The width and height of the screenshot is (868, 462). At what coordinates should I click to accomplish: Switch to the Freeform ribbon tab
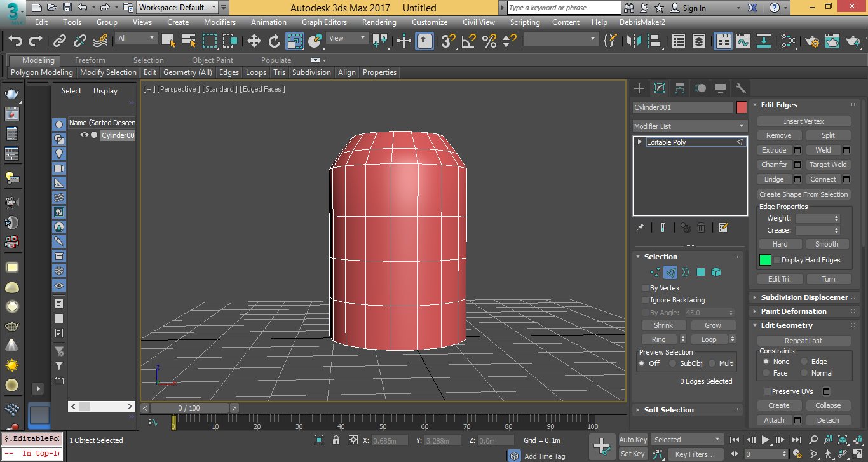coord(90,60)
